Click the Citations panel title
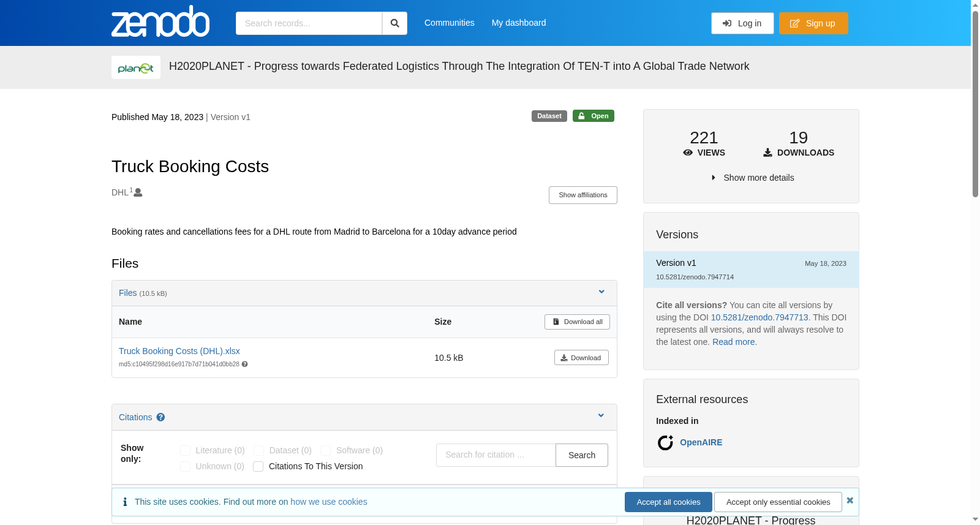This screenshot has height=525, width=980. point(135,417)
